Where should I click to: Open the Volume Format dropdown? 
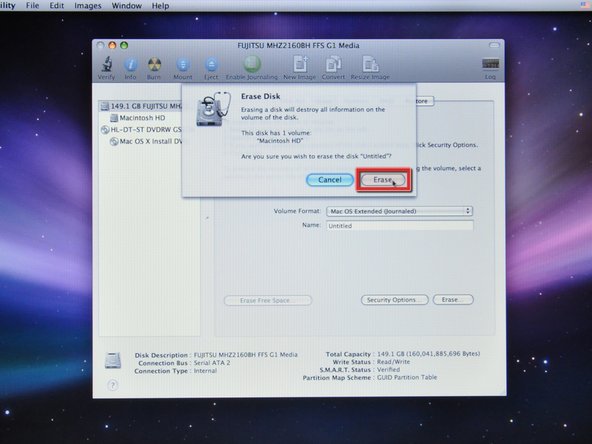click(399, 211)
